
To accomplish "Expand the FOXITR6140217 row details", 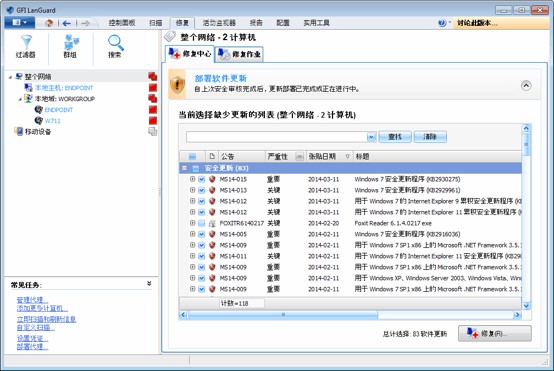I will pos(193,223).
